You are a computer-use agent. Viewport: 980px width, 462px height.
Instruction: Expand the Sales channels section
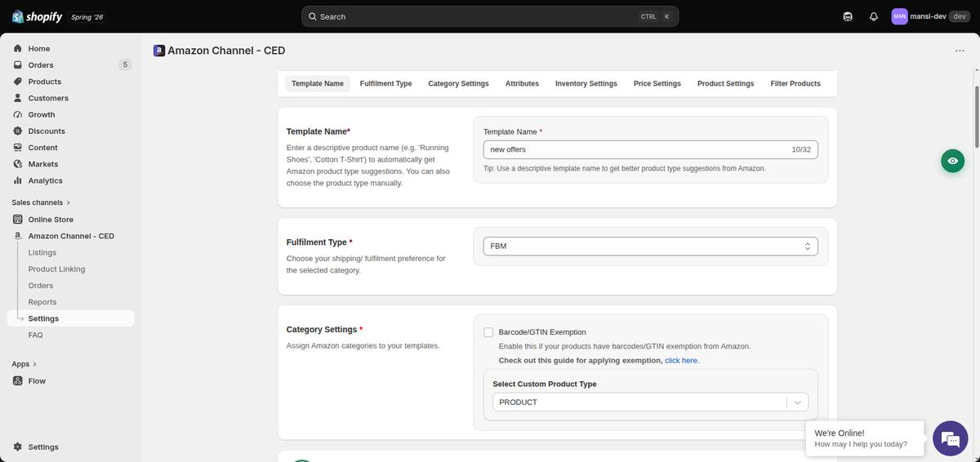pos(41,202)
